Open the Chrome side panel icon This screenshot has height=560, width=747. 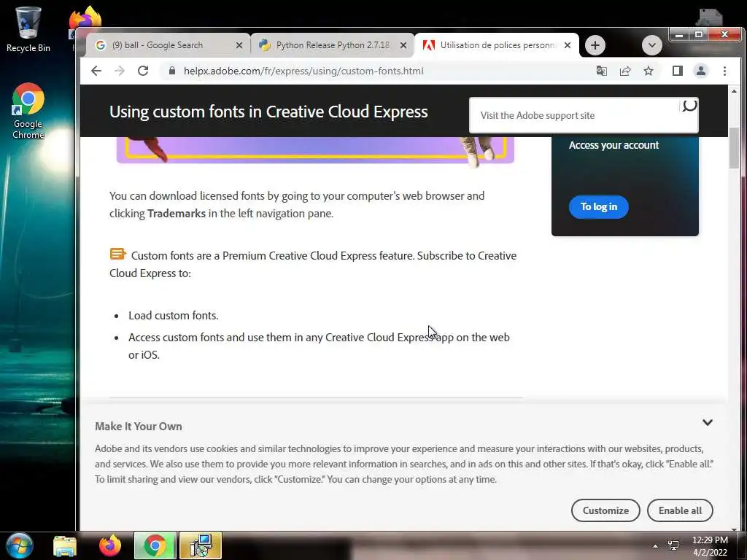pos(678,71)
